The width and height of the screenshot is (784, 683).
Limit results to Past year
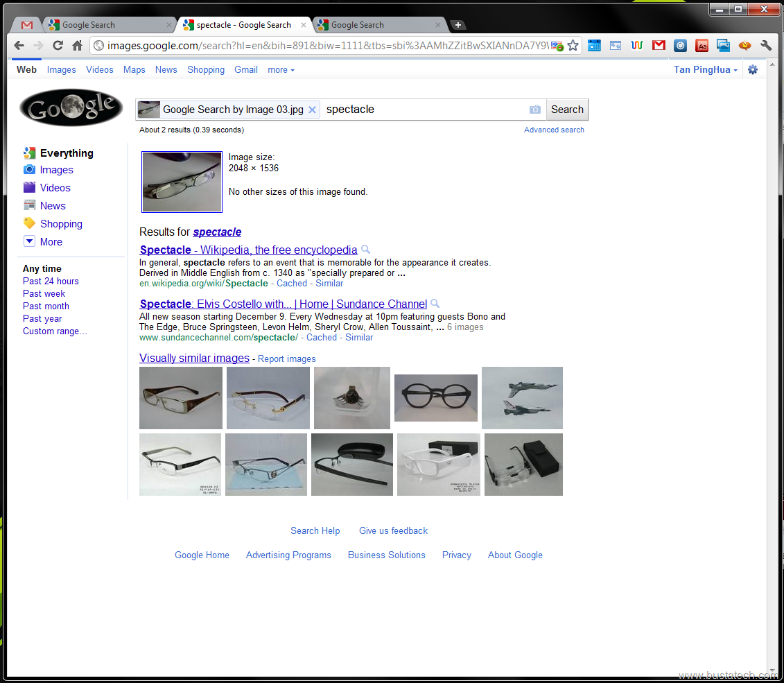tap(42, 318)
